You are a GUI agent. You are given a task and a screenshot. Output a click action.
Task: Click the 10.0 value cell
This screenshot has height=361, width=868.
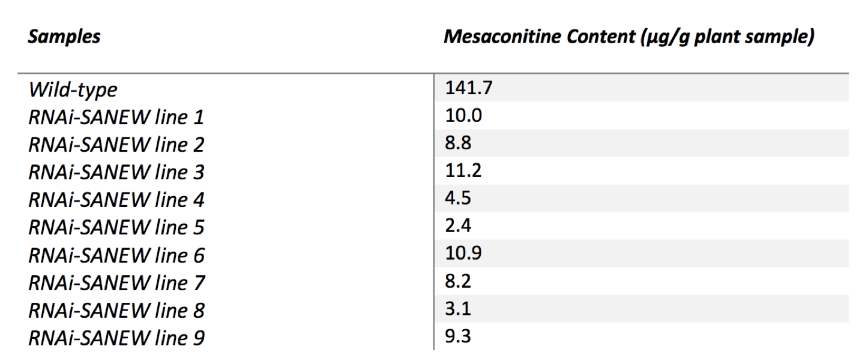pyautogui.click(x=641, y=116)
